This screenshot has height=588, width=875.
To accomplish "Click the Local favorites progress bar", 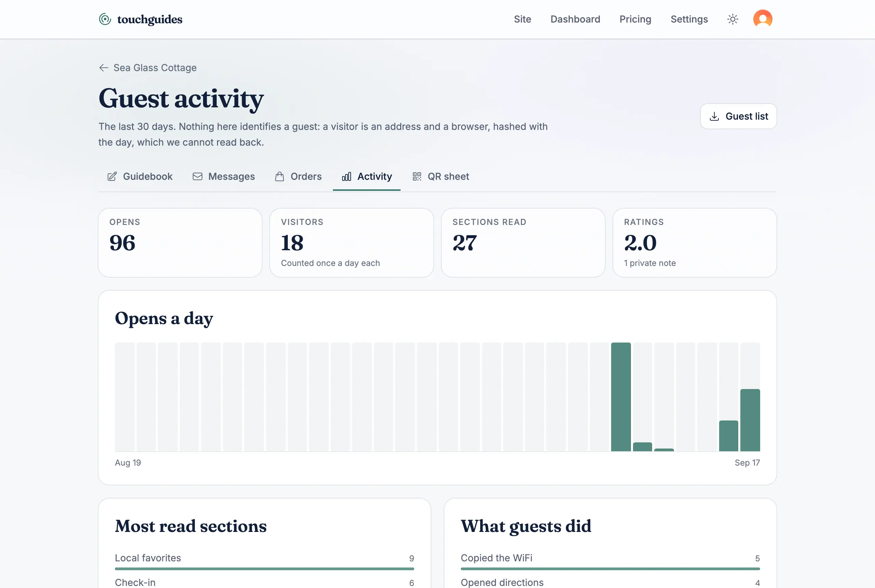I will [264, 569].
